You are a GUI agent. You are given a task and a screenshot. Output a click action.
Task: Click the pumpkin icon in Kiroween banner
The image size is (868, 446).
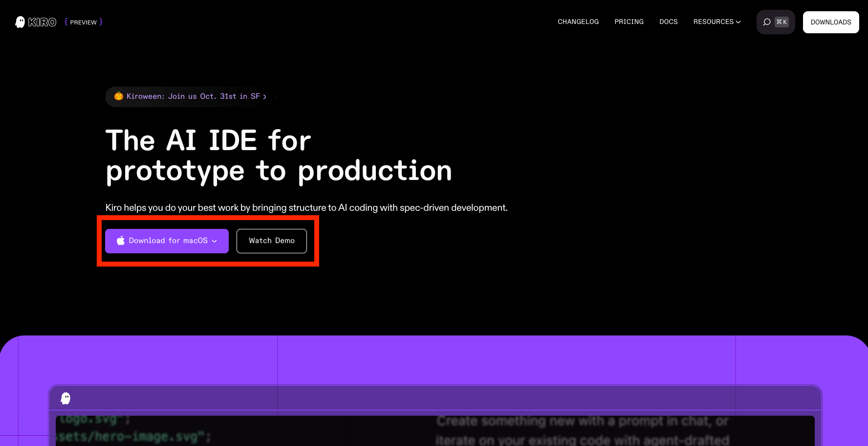(118, 96)
